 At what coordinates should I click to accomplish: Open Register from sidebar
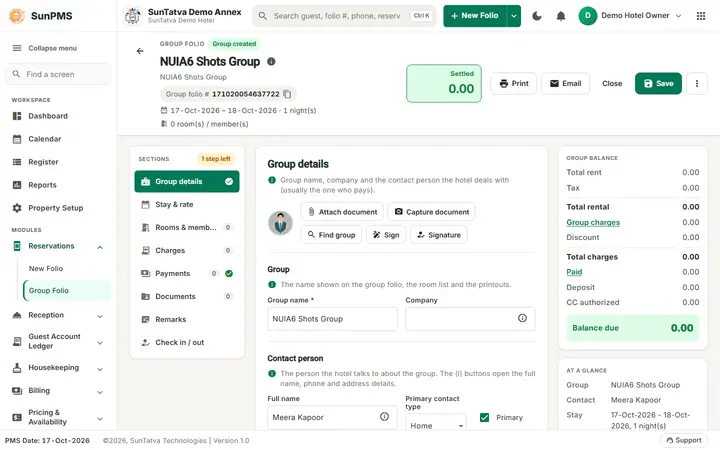[x=58, y=162]
